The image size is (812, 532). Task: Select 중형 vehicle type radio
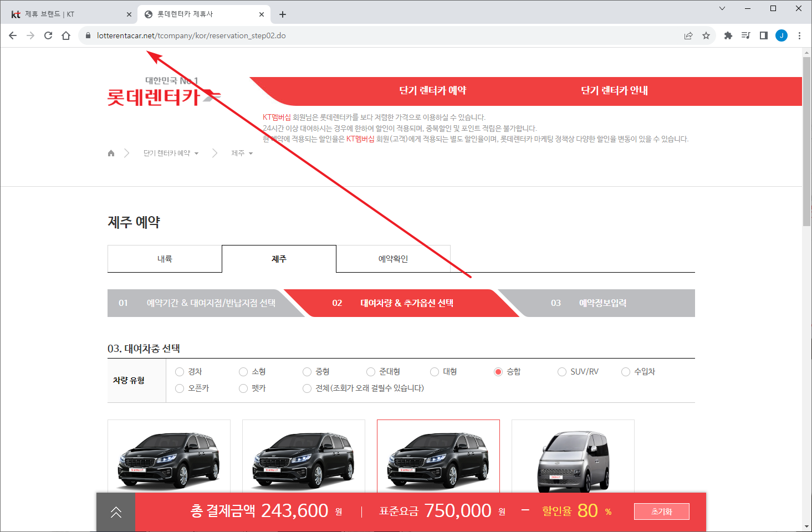tap(307, 372)
